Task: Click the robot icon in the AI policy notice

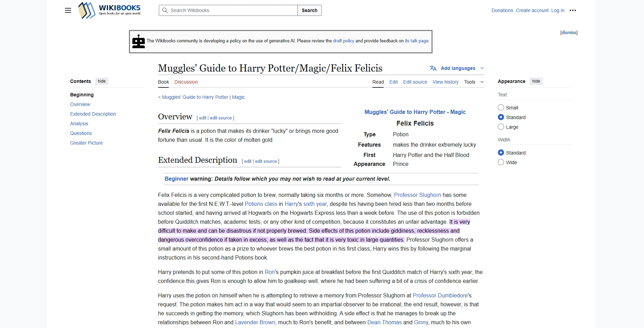Action: pyautogui.click(x=139, y=41)
